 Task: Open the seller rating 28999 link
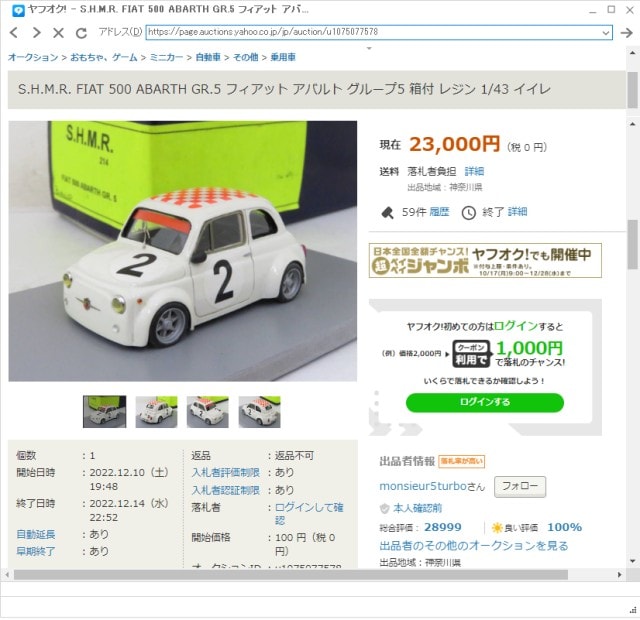point(443,527)
